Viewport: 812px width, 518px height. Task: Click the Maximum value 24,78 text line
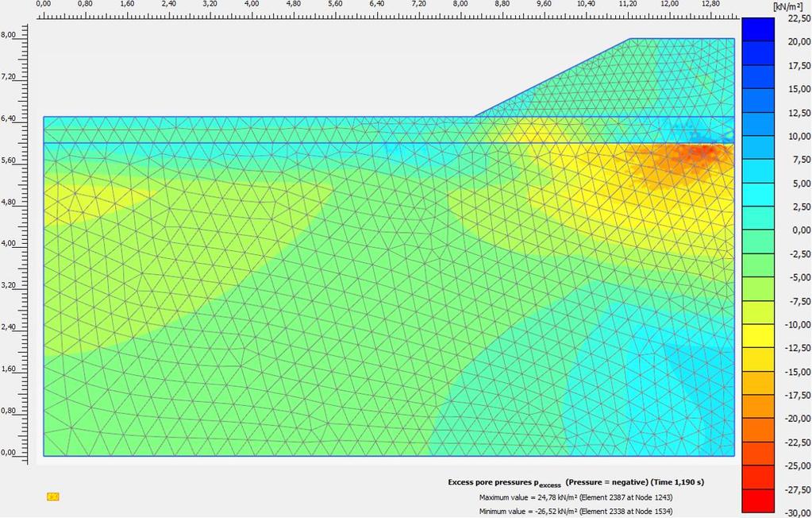point(575,497)
